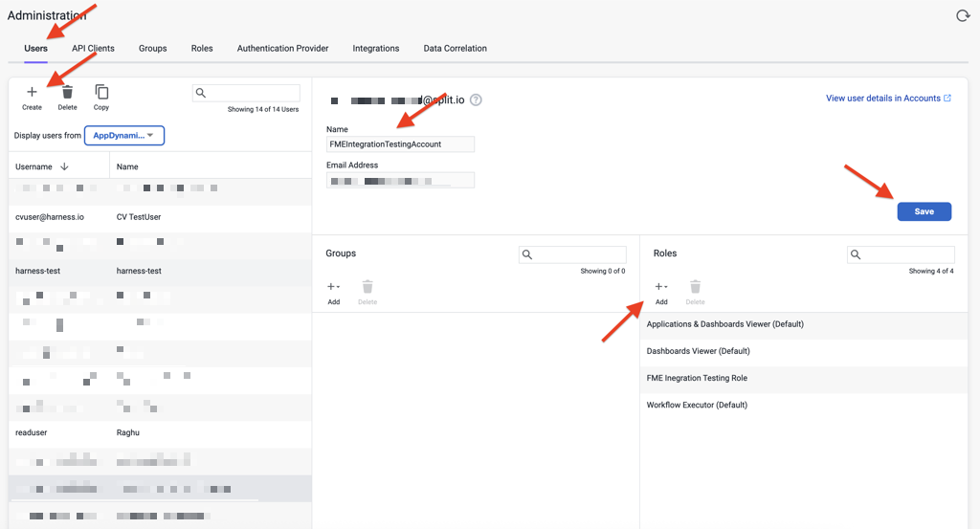980x529 pixels.
Task: Switch to the API Clients tab
Action: (93, 48)
